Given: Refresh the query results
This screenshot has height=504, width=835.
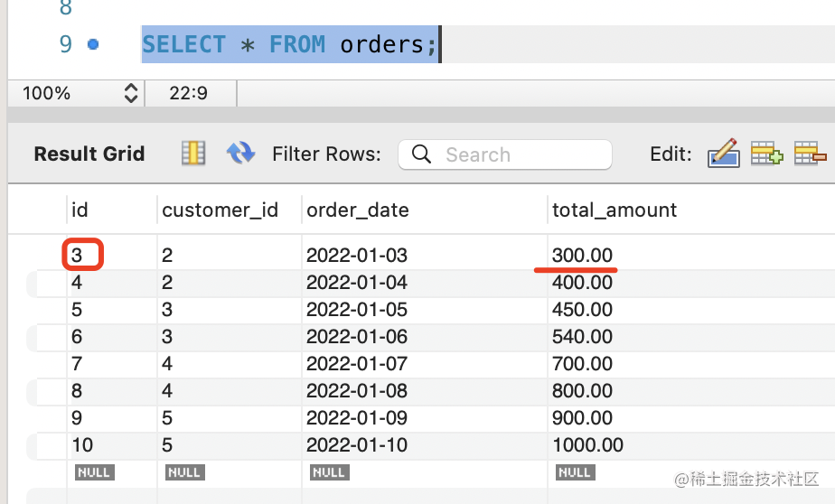Looking at the screenshot, I should (240, 154).
